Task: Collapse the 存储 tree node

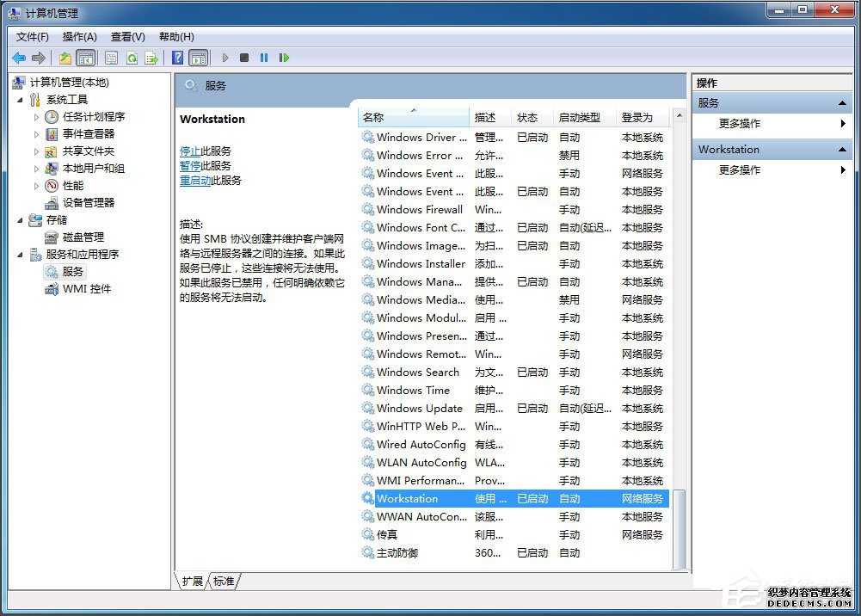Action: (x=21, y=220)
